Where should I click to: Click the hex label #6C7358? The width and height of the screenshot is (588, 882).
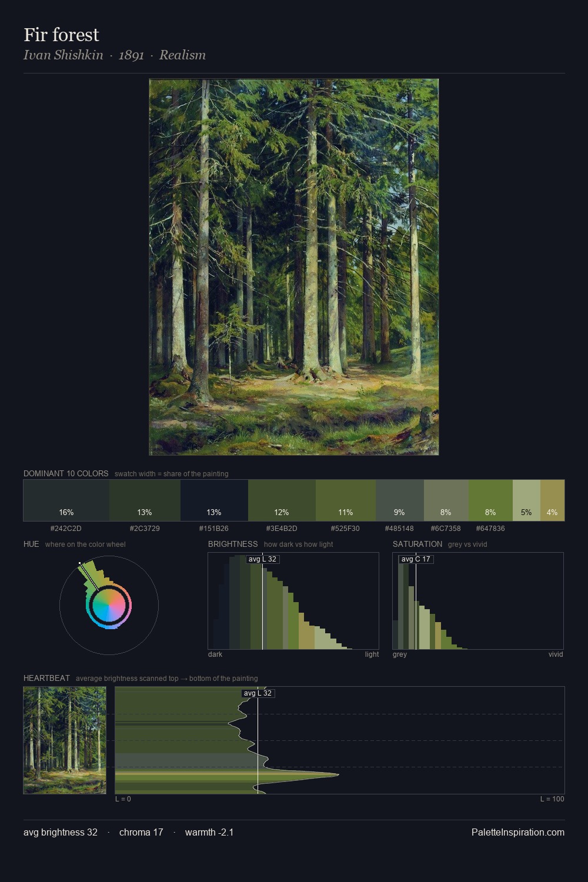point(446,529)
